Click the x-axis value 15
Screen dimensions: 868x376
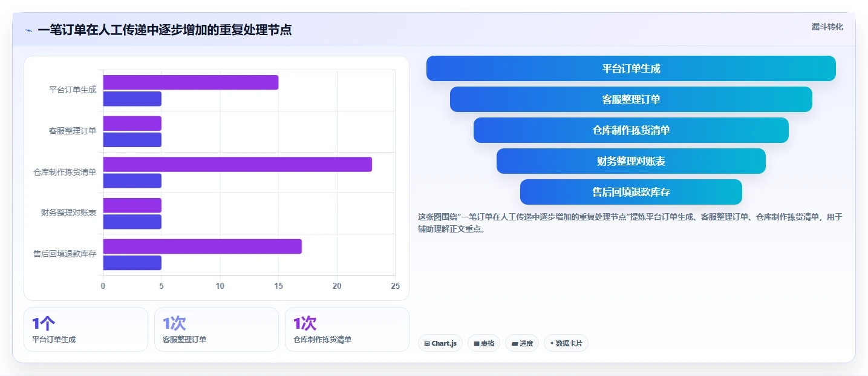tap(278, 286)
